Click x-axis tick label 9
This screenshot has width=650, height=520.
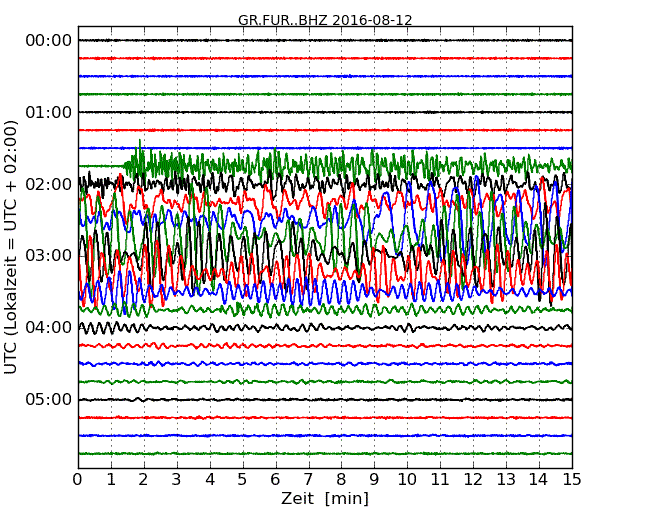pyautogui.click(x=374, y=479)
